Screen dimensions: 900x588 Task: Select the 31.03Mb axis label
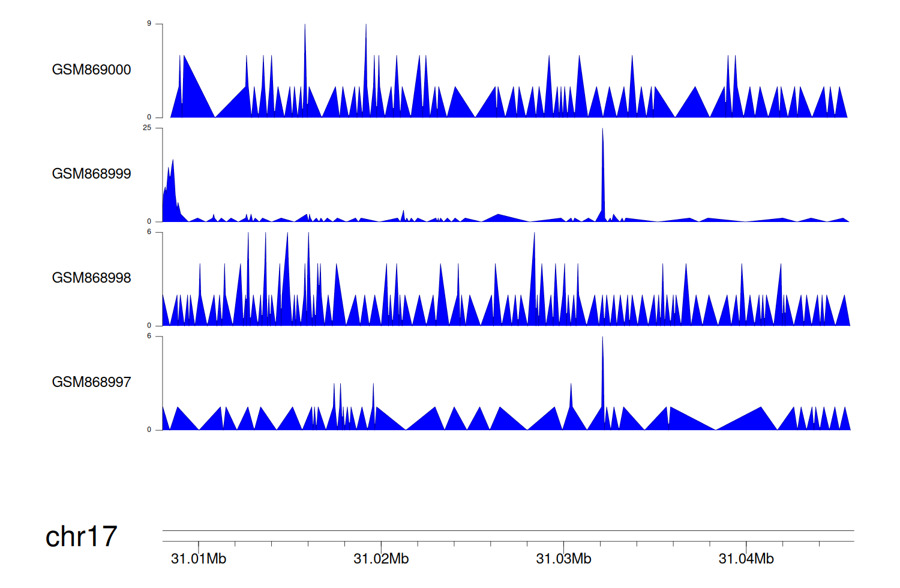(x=563, y=559)
